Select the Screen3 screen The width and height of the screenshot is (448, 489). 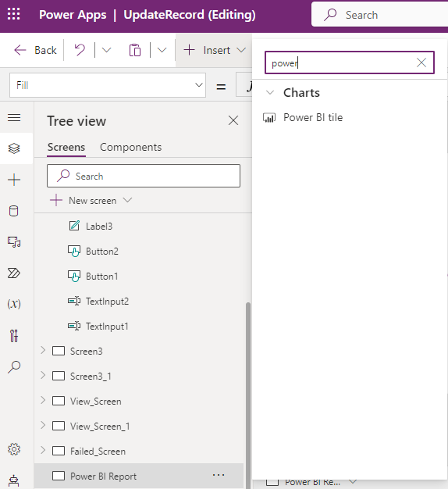point(87,352)
